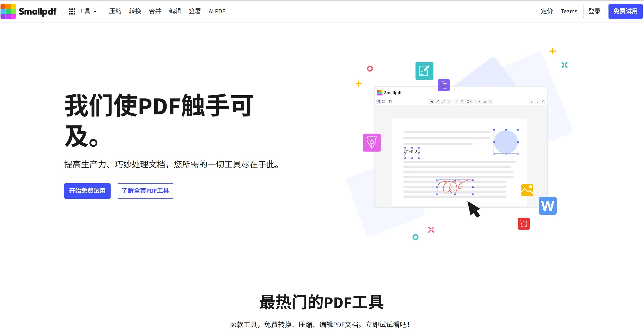Click the yellow image icon in illustration
Image resolution: width=644 pixels, height=334 pixels.
527,190
